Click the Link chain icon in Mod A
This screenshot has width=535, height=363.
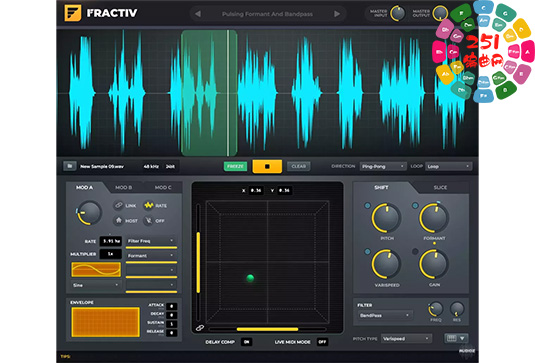118,205
